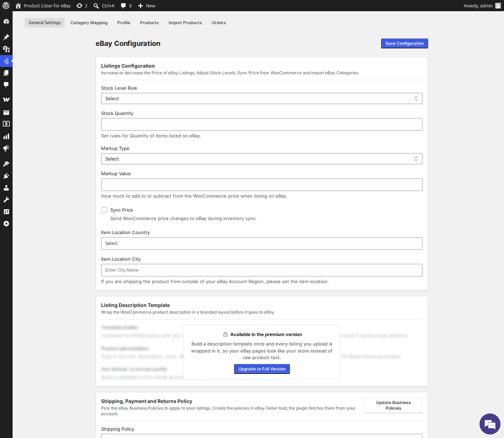Open Users person icon in sidebar

pyautogui.click(x=6, y=188)
